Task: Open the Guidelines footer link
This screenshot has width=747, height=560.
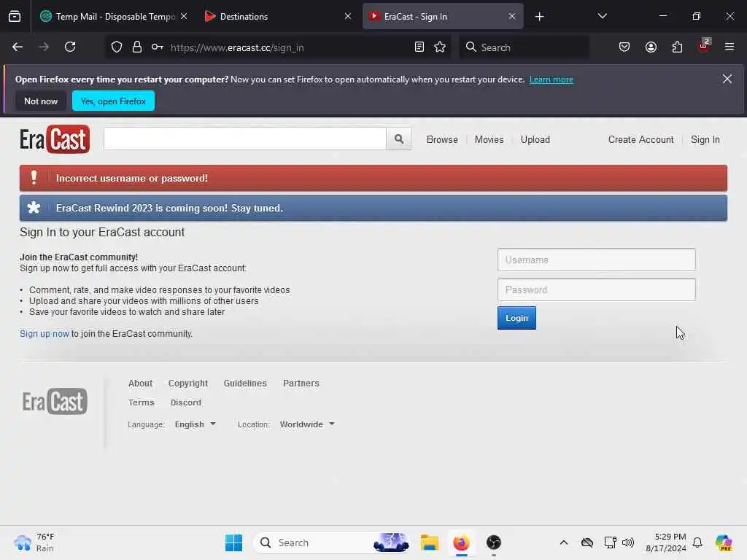Action: [x=245, y=384]
